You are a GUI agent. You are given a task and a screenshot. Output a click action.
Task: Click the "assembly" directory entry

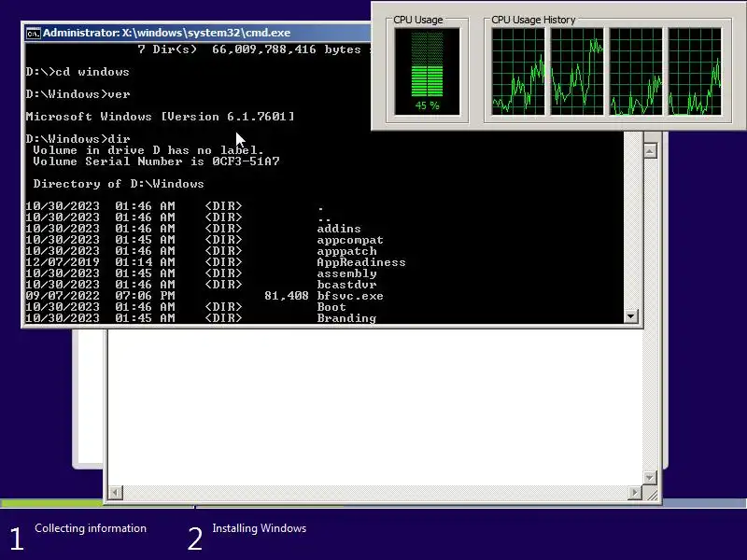click(346, 273)
